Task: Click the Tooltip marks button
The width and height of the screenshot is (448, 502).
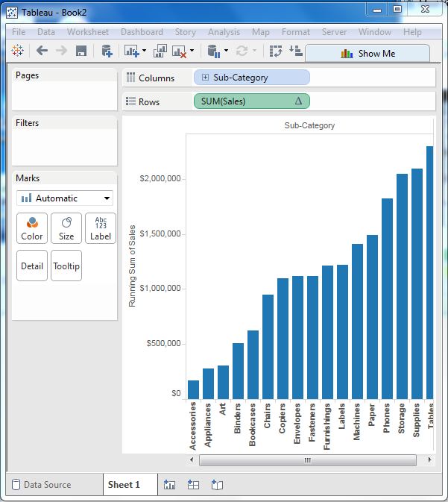Action: (x=66, y=266)
